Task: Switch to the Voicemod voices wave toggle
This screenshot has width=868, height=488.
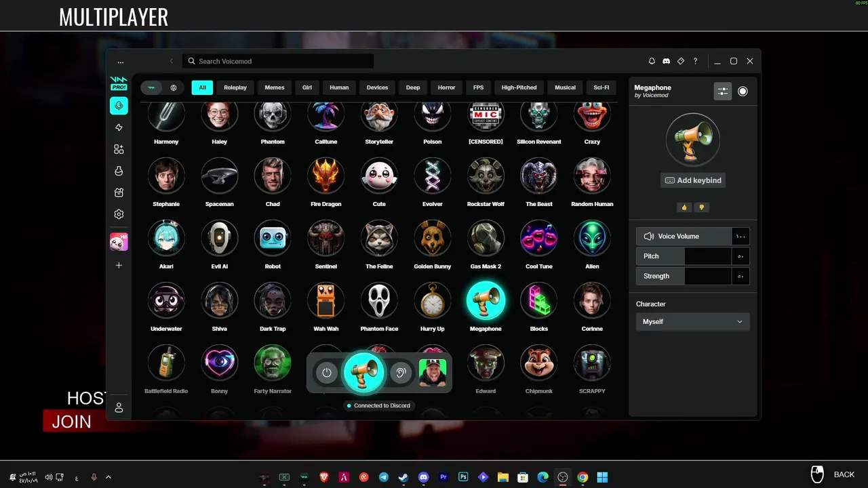Action: click(x=152, y=87)
